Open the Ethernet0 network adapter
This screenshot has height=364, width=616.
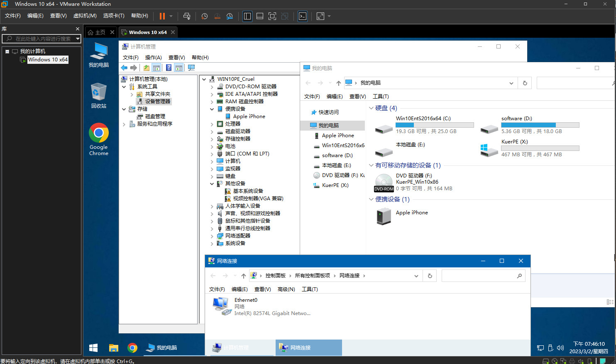262,306
